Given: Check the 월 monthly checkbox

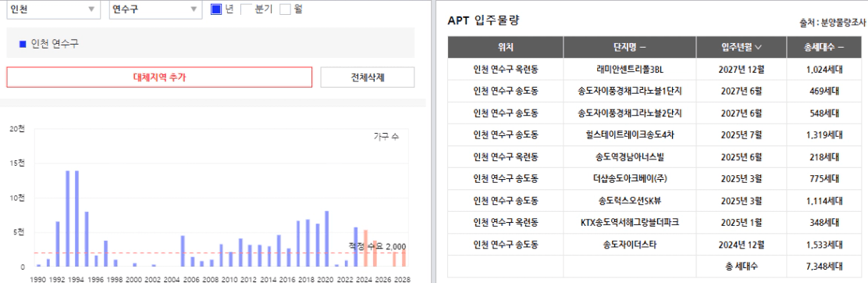Looking at the screenshot, I should click(x=285, y=9).
